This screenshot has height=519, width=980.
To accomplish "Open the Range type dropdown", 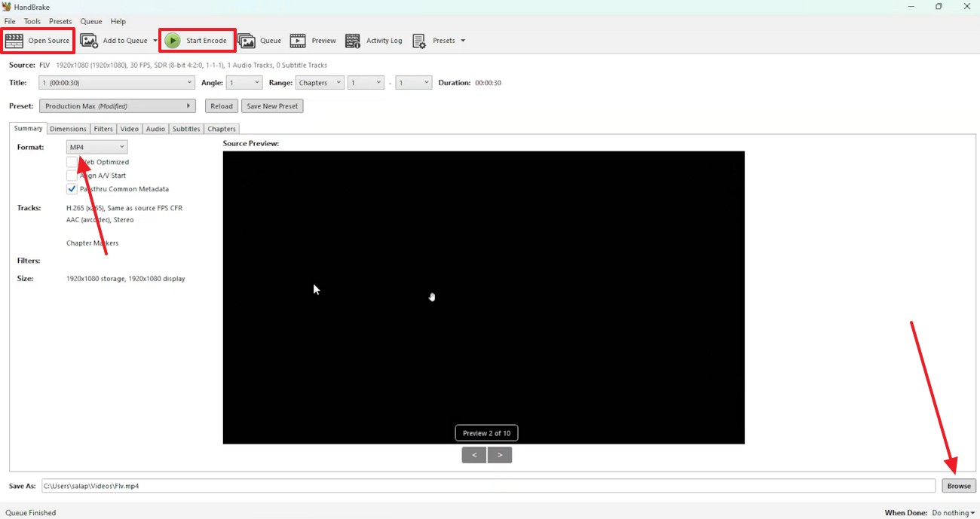I will click(320, 82).
